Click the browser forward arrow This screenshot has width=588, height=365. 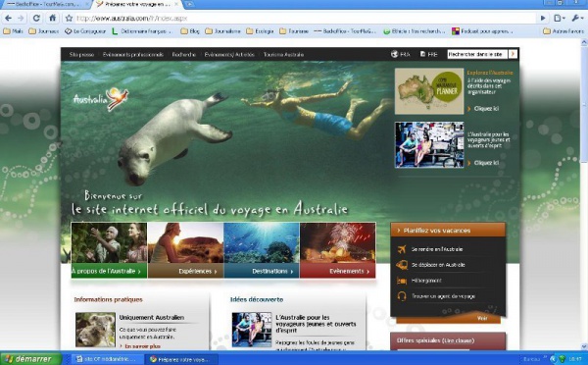tap(21, 18)
